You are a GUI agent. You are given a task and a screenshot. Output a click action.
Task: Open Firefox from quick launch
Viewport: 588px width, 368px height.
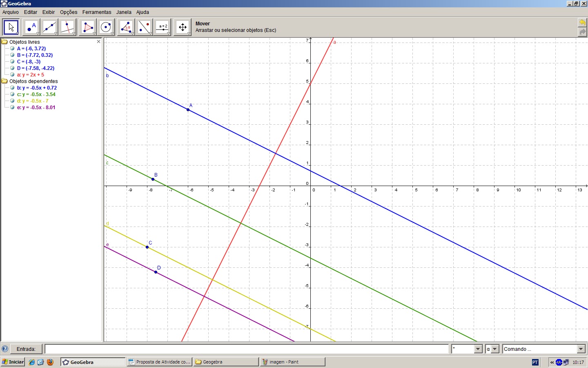[50, 362]
